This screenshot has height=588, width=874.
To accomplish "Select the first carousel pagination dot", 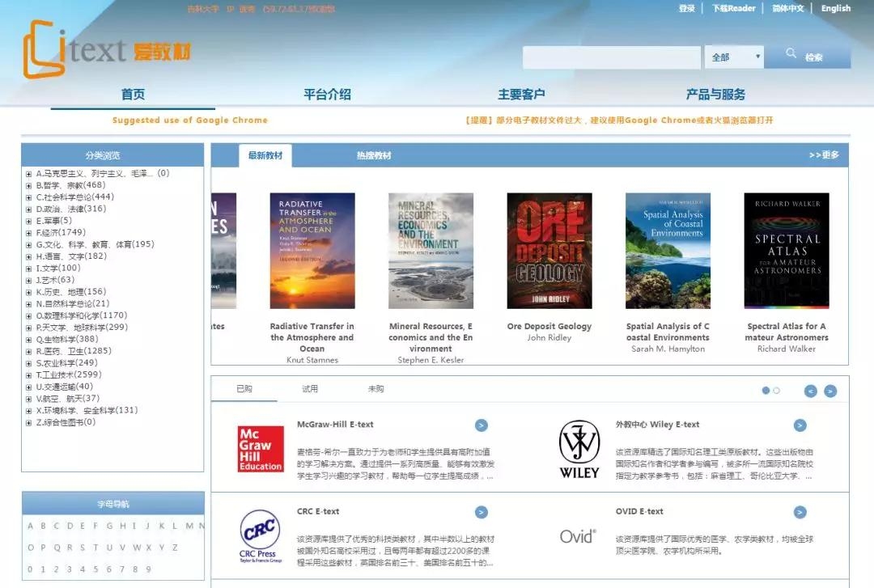I will [766, 390].
